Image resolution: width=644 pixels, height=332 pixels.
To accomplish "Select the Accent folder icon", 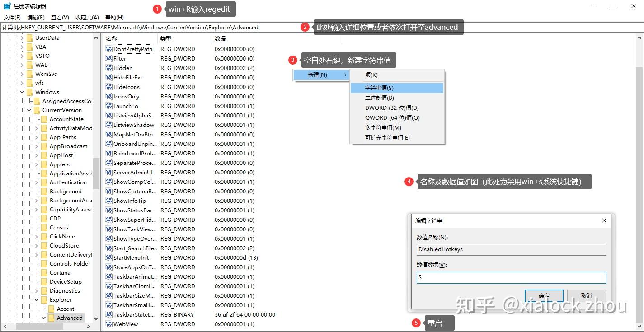I will coord(51,309).
